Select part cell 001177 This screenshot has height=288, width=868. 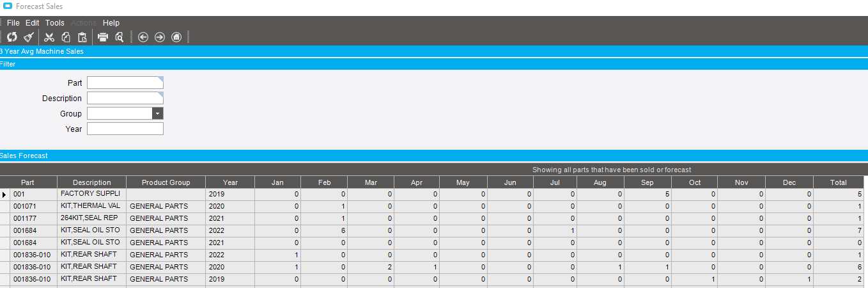(x=34, y=218)
